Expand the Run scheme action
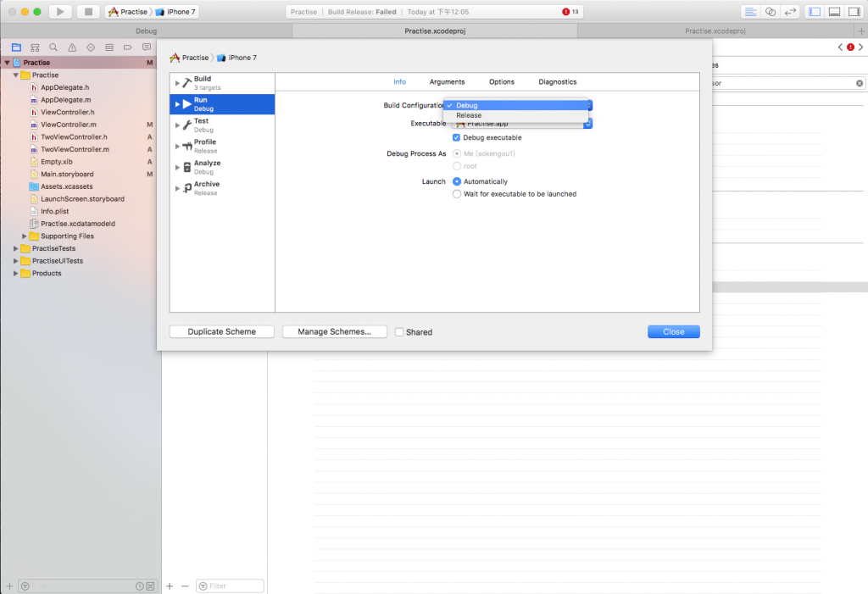Image resolution: width=868 pixels, height=594 pixels. coord(177,104)
